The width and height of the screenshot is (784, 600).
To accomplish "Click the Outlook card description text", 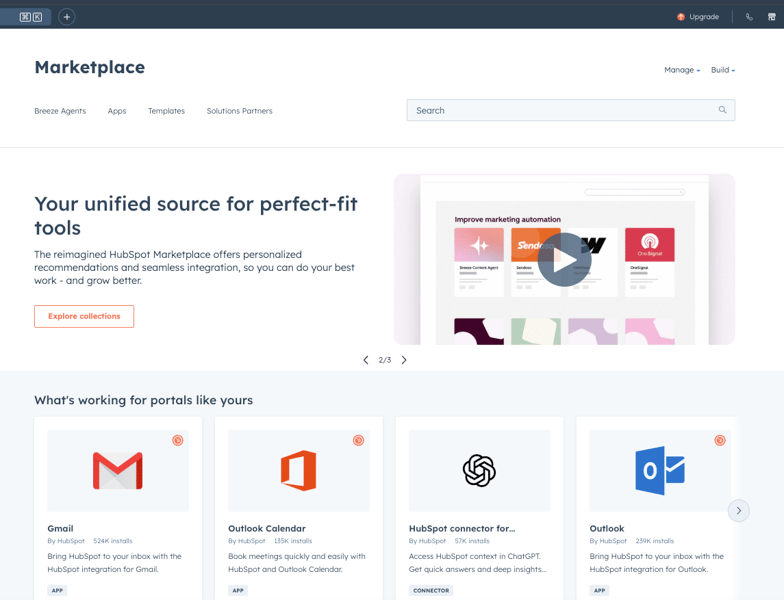I will (x=656, y=562).
